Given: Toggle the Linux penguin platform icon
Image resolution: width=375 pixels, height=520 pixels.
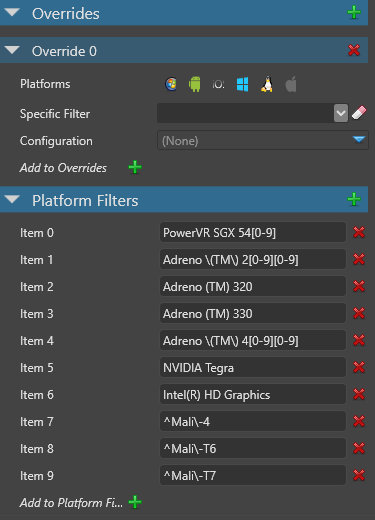Looking at the screenshot, I should click(267, 84).
